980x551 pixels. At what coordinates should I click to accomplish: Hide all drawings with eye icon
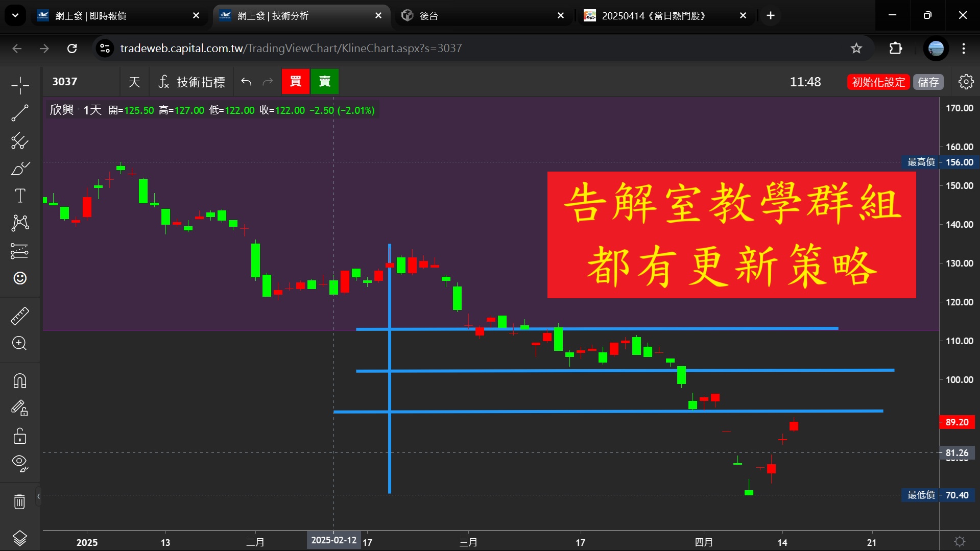coord(20,463)
